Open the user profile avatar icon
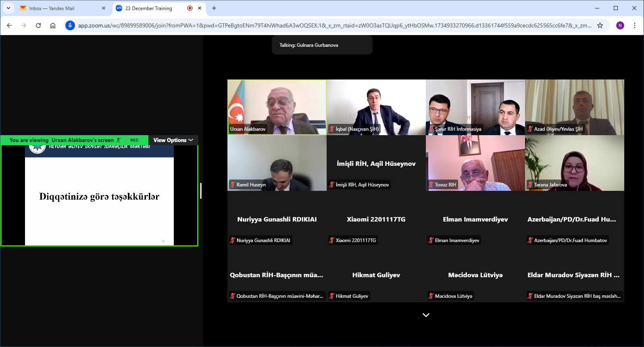 (x=620, y=25)
